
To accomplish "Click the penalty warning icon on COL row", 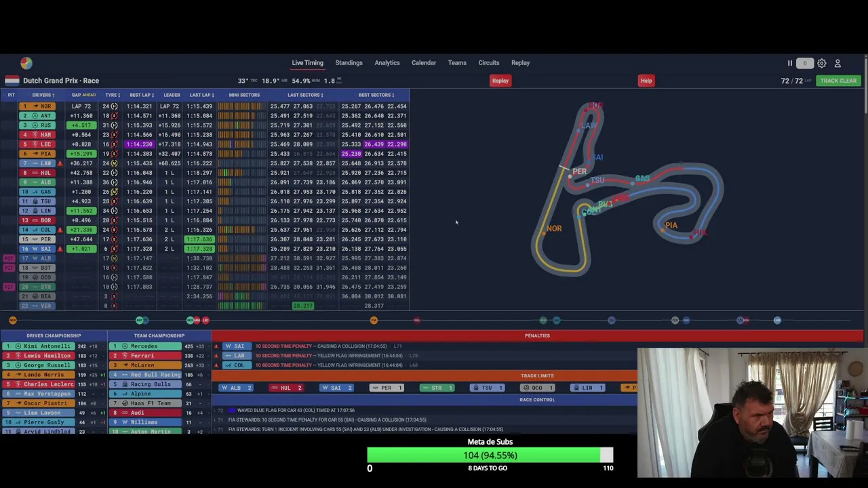I will pyautogui.click(x=216, y=365).
